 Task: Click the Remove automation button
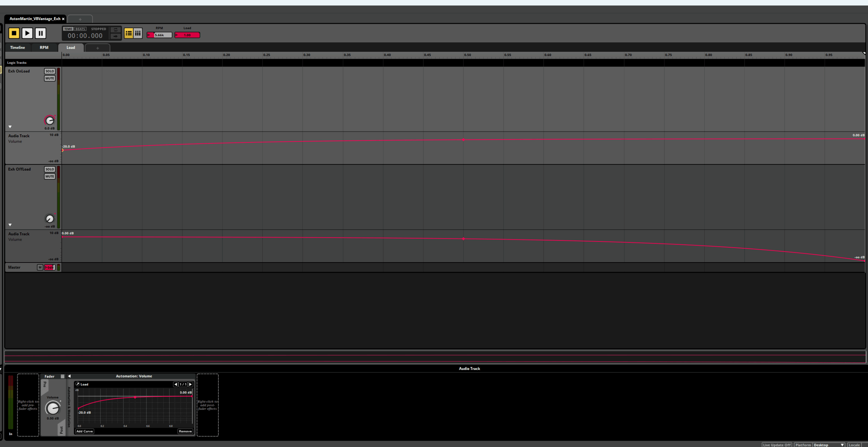(x=185, y=431)
